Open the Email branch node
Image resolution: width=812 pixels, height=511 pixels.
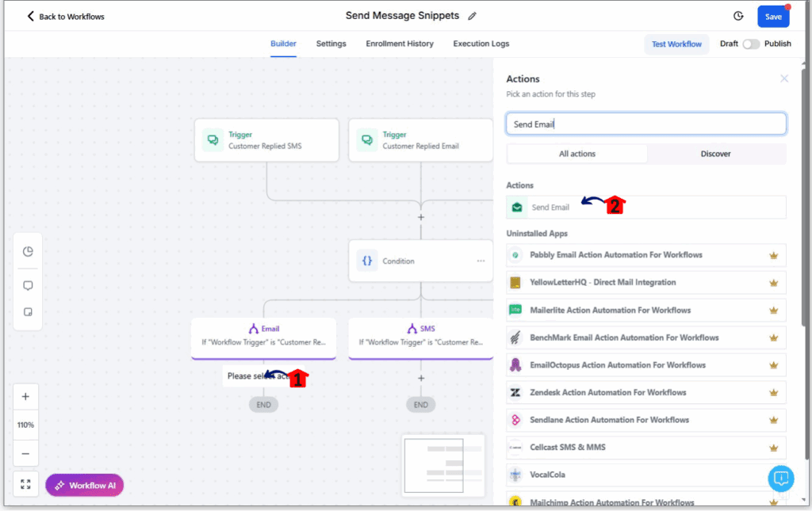tap(263, 337)
